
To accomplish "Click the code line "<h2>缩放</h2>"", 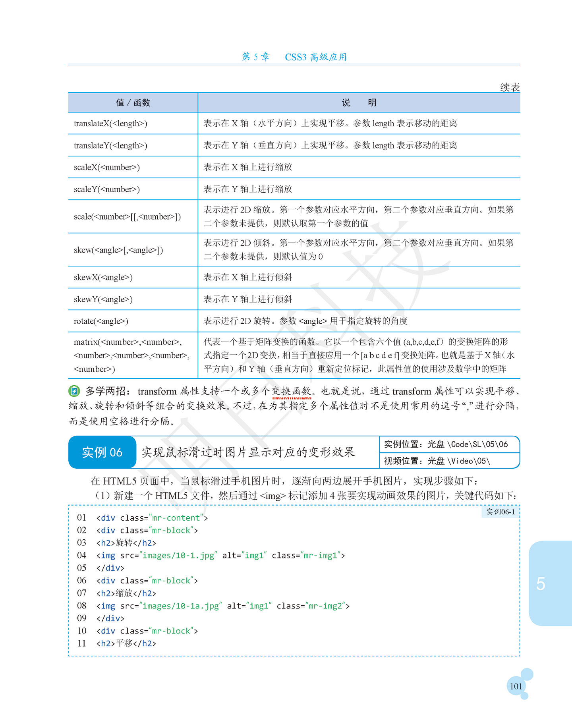I will (x=126, y=593).
